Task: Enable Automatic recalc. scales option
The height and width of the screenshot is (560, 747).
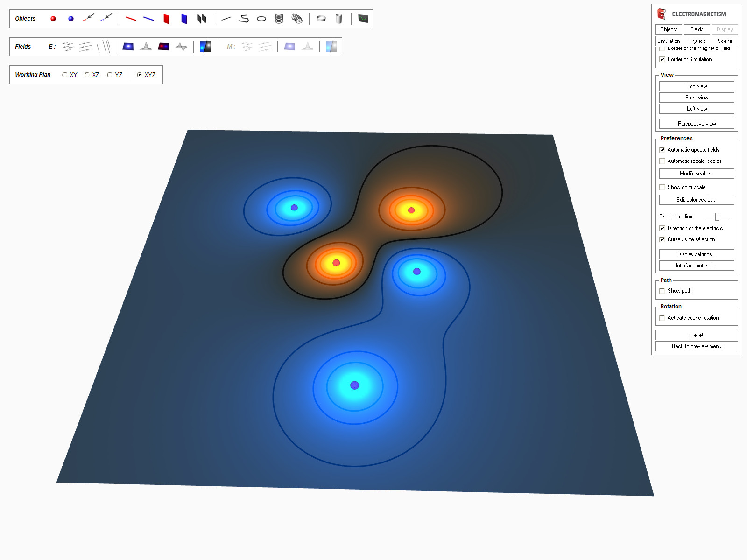Action: [662, 161]
